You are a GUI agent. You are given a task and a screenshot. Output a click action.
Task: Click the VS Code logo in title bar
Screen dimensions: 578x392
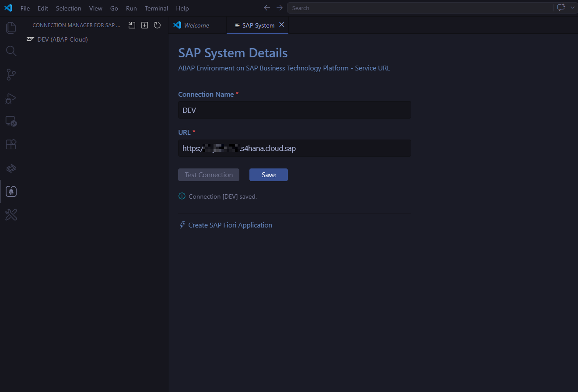[x=8, y=8]
